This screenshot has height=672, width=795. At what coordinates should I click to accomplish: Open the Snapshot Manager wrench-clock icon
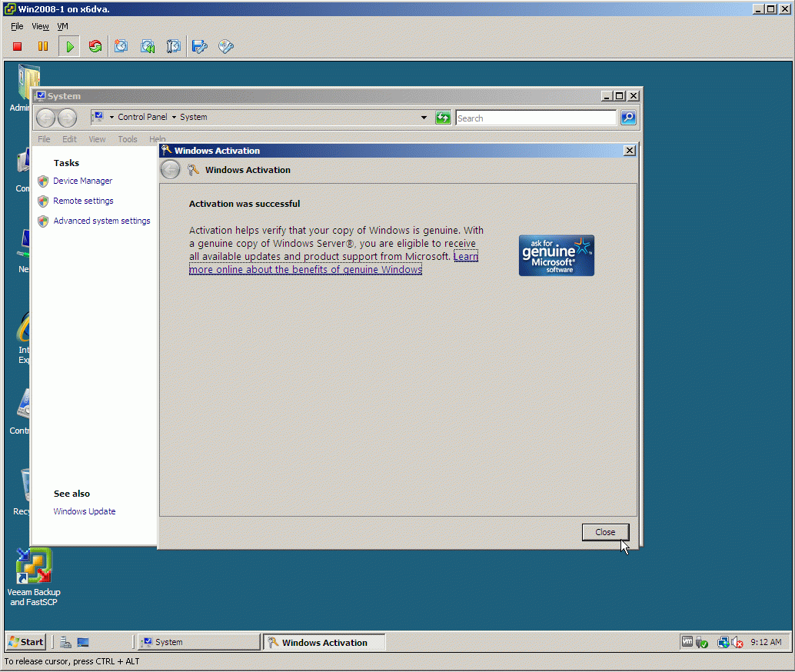174,47
